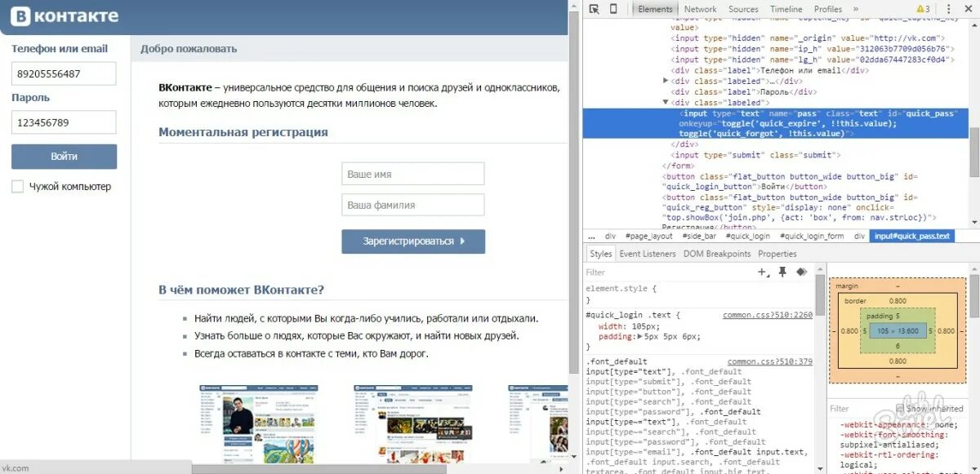
Task: Click the Styles Filter input
Action: click(666, 272)
